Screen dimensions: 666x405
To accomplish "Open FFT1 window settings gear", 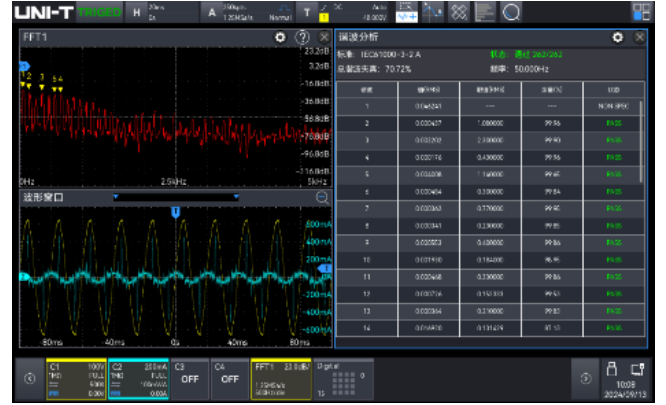I will 281,37.
